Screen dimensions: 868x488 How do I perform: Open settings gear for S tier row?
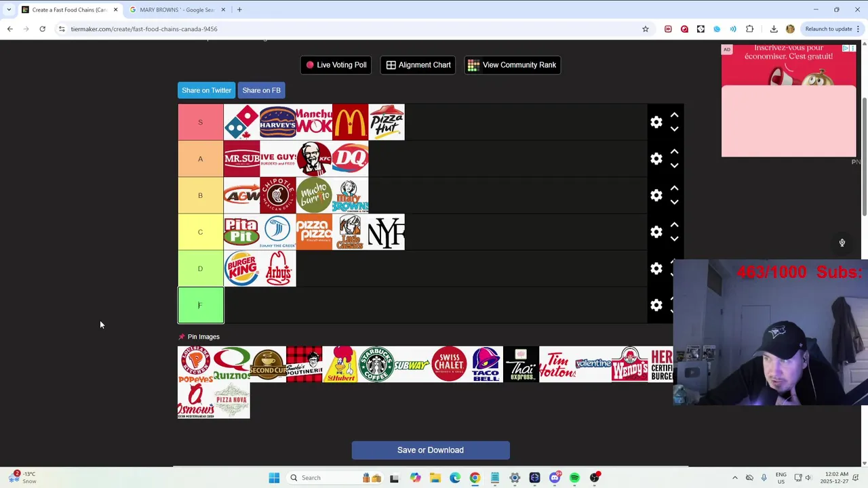[x=656, y=122]
